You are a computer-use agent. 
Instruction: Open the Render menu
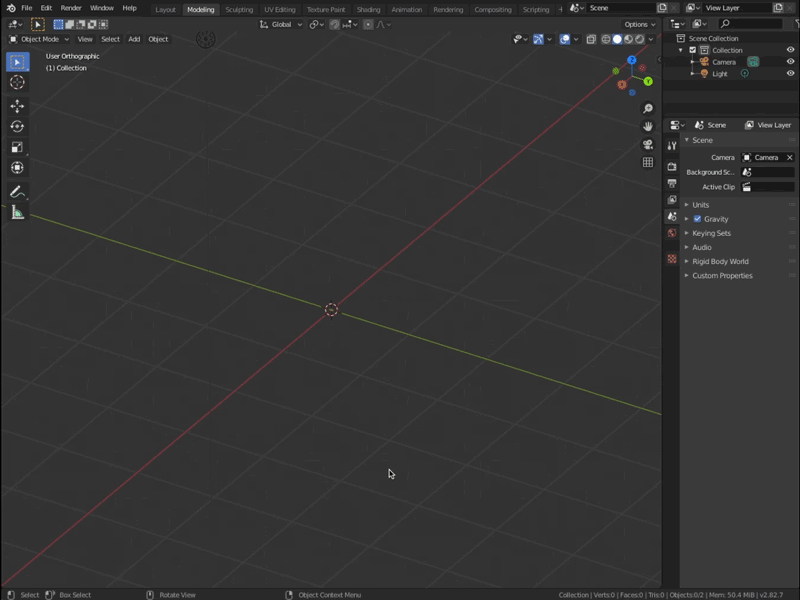click(x=71, y=8)
